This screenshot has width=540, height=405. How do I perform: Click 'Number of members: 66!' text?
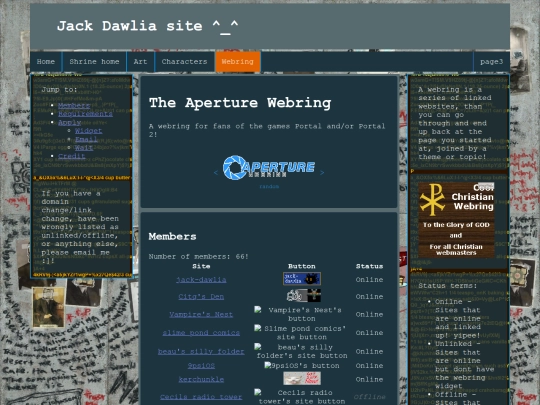199,256
